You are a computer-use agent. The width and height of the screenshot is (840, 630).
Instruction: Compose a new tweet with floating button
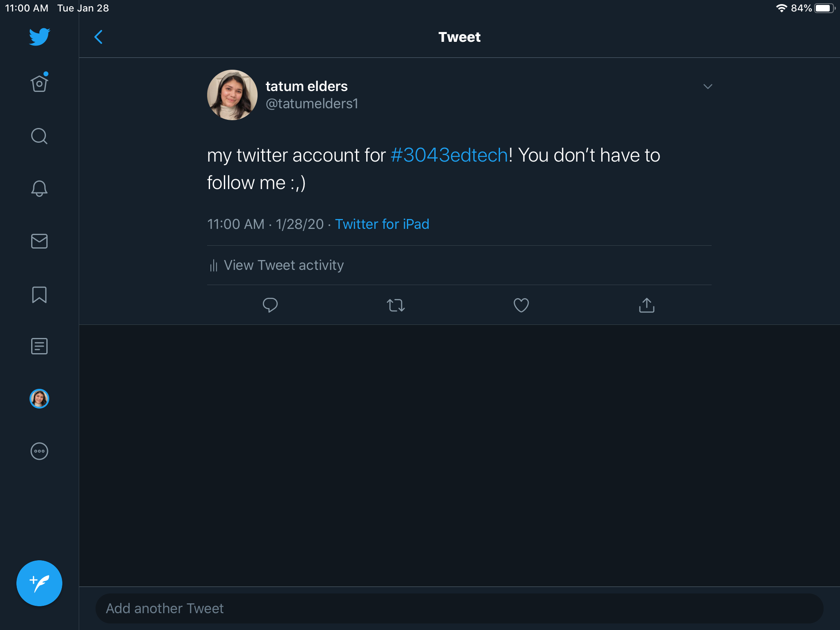pyautogui.click(x=39, y=583)
